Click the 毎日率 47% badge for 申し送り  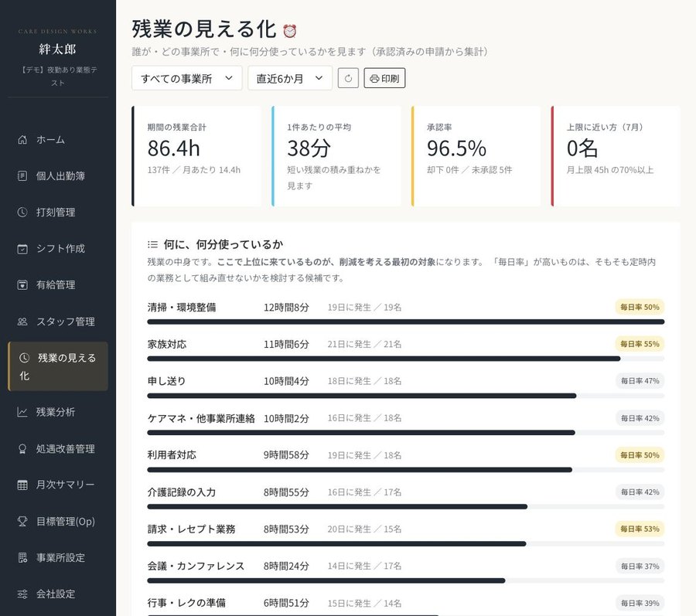click(x=640, y=380)
